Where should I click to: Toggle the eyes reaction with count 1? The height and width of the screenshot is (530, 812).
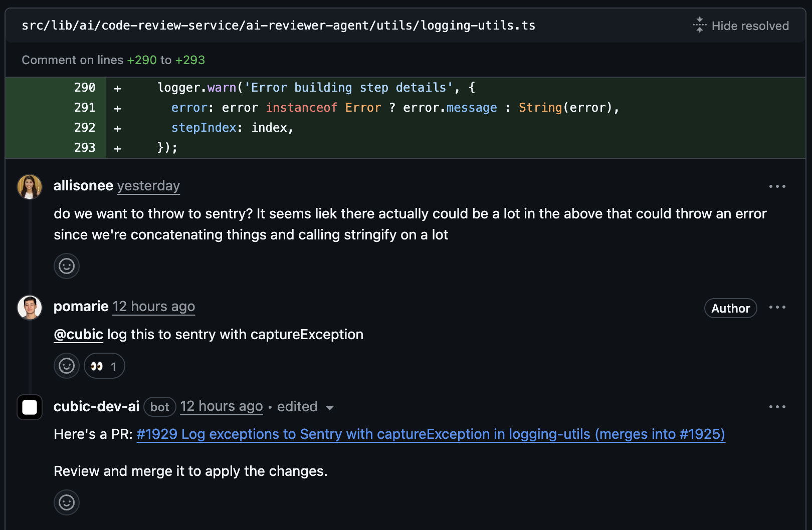coord(104,366)
